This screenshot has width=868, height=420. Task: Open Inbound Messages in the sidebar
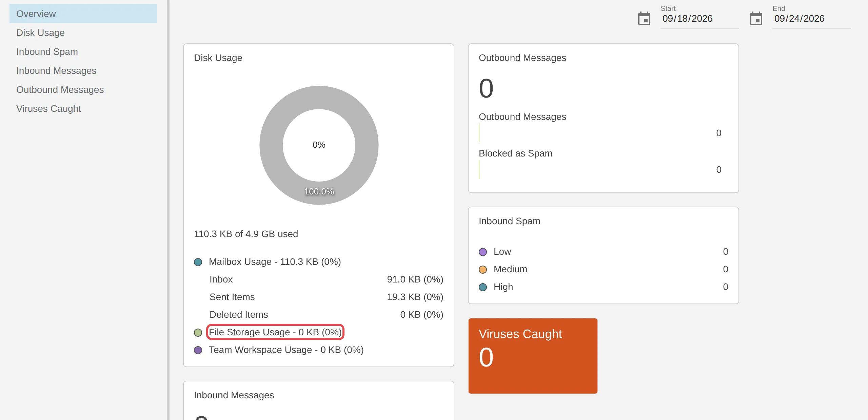point(83,70)
